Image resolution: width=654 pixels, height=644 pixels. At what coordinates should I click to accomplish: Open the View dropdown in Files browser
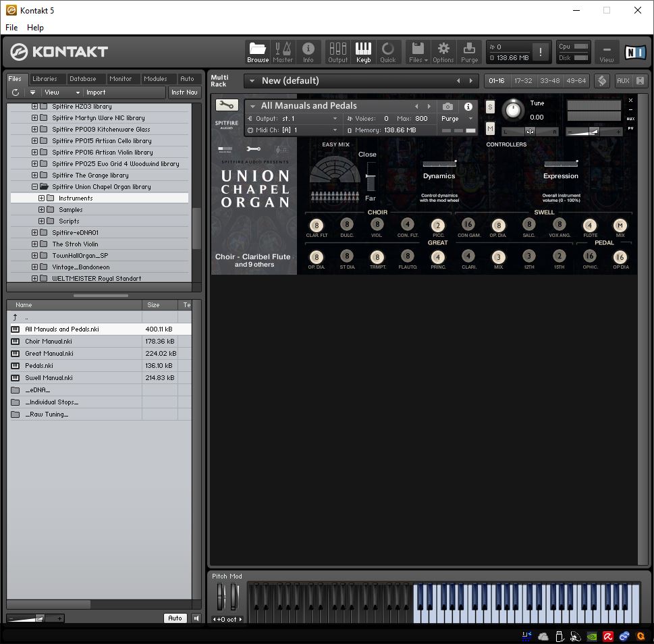coord(62,92)
